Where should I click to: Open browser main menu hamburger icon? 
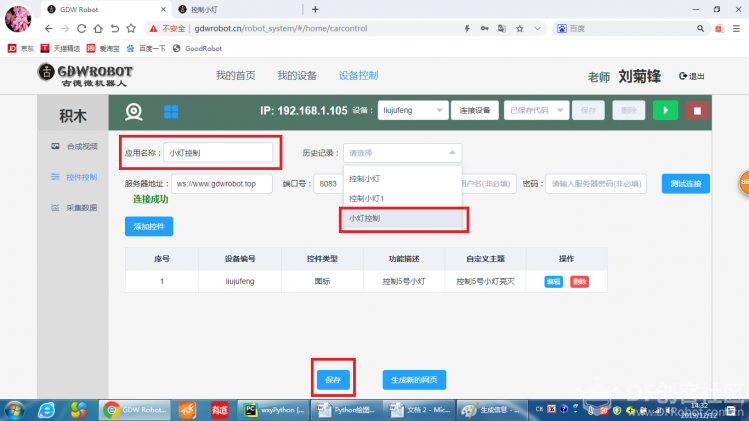737,29
